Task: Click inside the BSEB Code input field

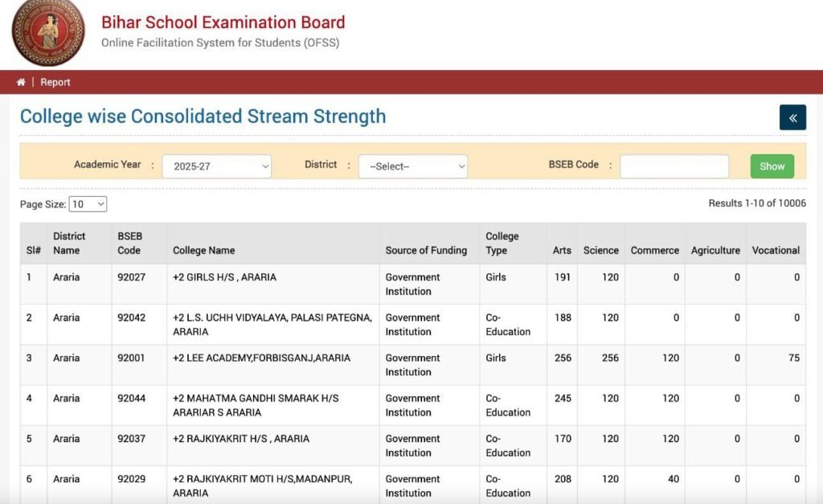Action: [674, 166]
